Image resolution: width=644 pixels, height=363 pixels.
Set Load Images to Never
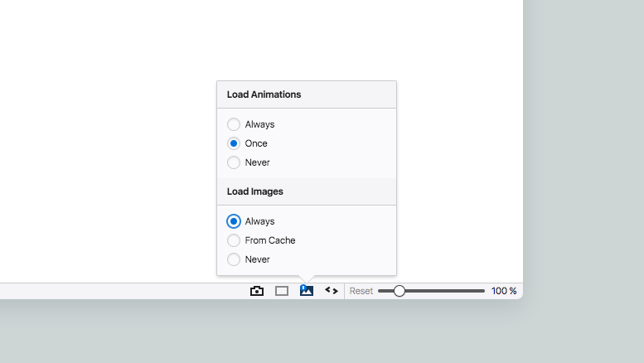(x=234, y=259)
